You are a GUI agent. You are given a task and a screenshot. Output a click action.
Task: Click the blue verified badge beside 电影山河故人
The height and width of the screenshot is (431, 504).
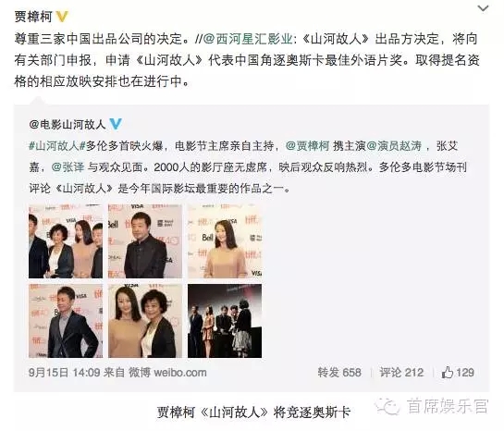tap(116, 124)
